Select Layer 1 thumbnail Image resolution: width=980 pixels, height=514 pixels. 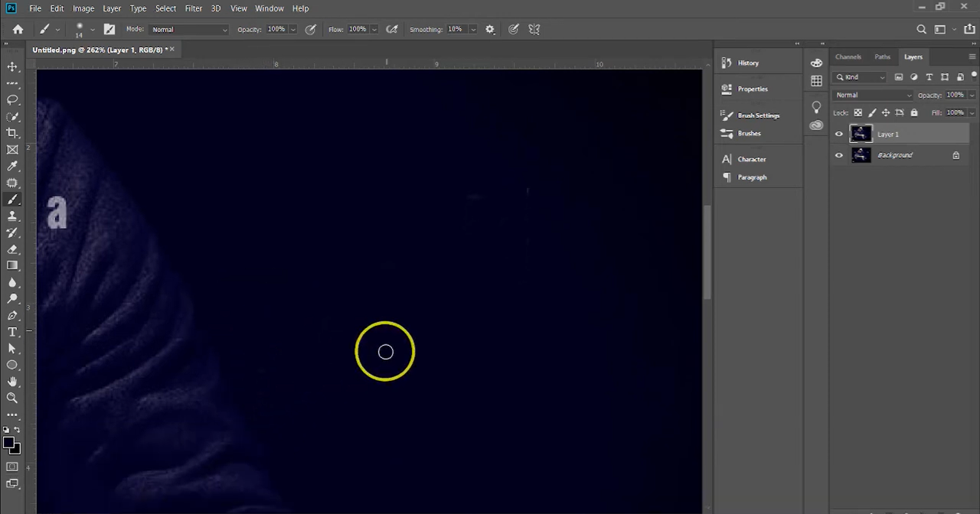[861, 135]
